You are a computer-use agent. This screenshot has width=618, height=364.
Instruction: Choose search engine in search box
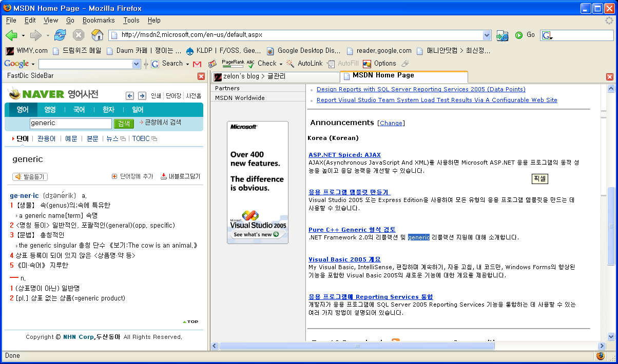[547, 36]
